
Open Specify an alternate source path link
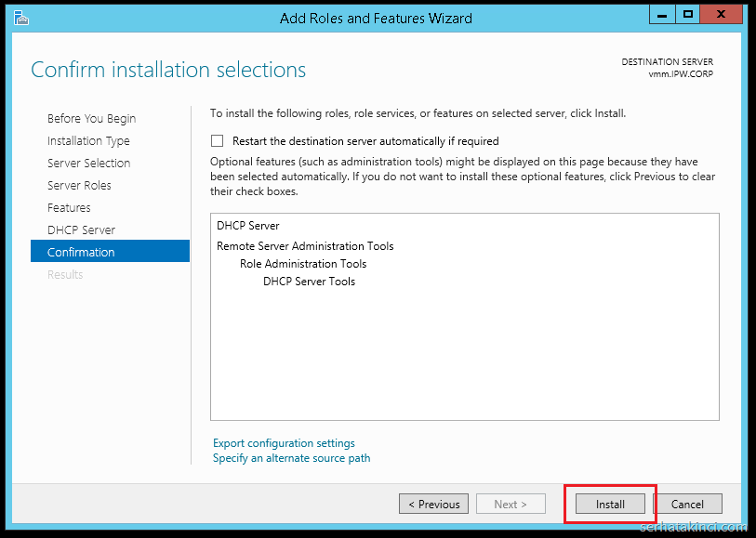click(291, 458)
